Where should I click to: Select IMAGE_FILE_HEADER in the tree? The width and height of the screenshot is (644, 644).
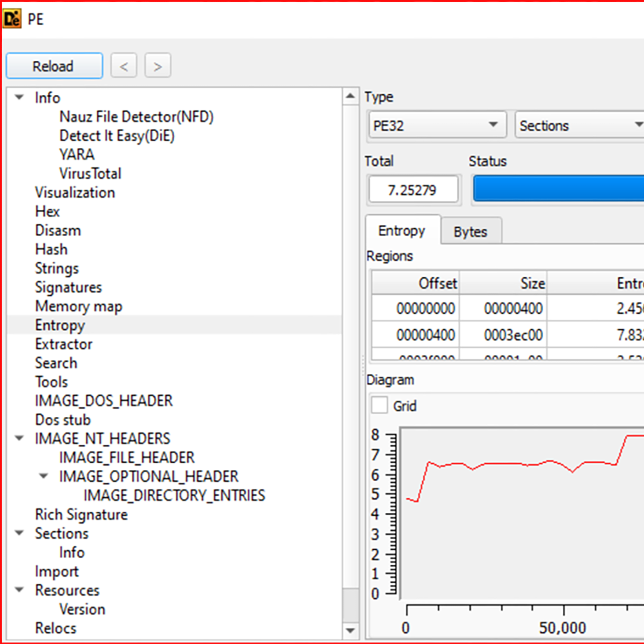[127, 457]
